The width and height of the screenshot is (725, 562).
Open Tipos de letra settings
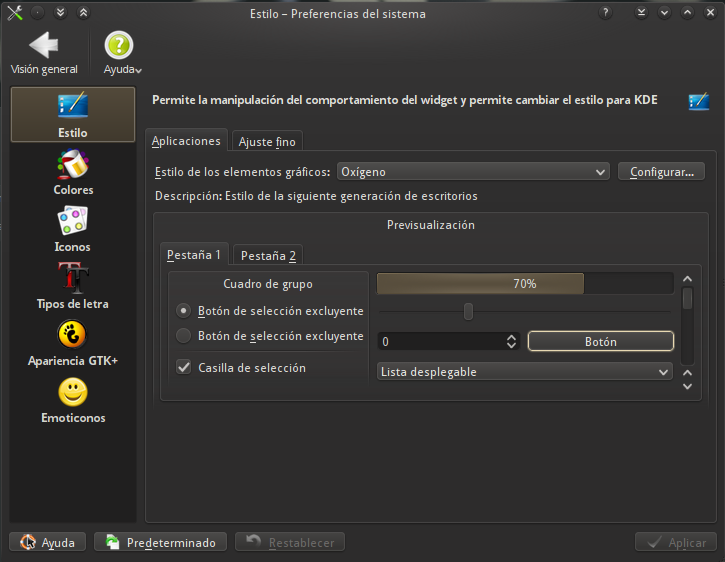pyautogui.click(x=73, y=286)
